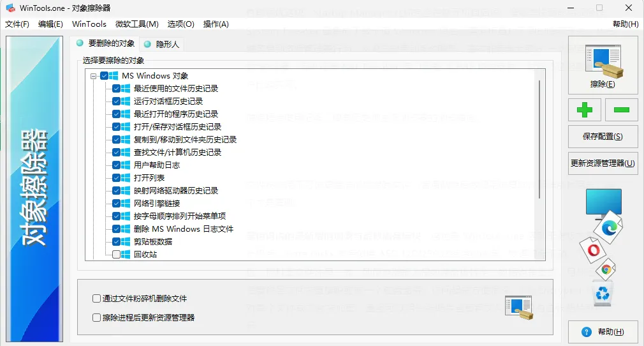Click the blue monitor icon
The height and width of the screenshot is (346, 644).
pyautogui.click(x=603, y=203)
